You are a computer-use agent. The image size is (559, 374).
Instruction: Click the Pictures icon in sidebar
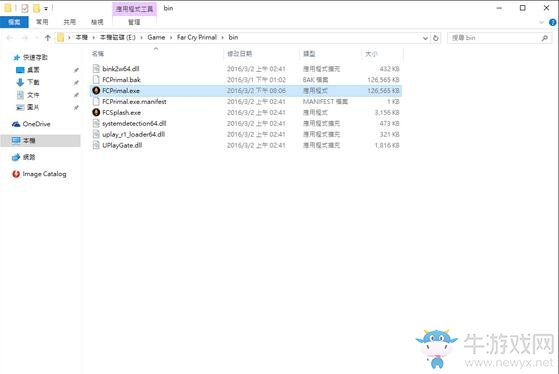[x=20, y=107]
